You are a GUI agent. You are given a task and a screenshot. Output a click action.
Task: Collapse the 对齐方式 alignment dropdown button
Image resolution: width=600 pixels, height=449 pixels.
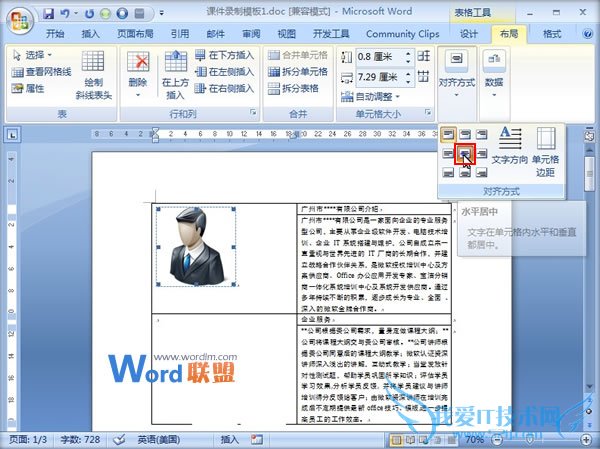tap(457, 75)
